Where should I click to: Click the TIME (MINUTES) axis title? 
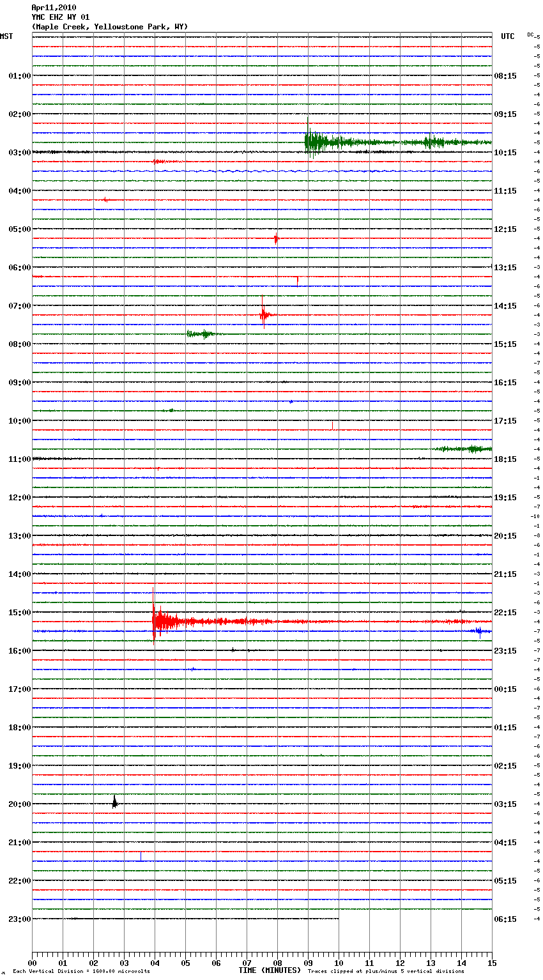[270, 970]
